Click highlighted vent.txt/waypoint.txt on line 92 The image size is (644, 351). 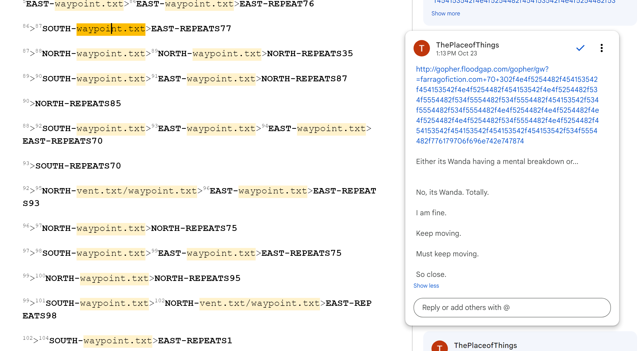pyautogui.click(x=137, y=191)
